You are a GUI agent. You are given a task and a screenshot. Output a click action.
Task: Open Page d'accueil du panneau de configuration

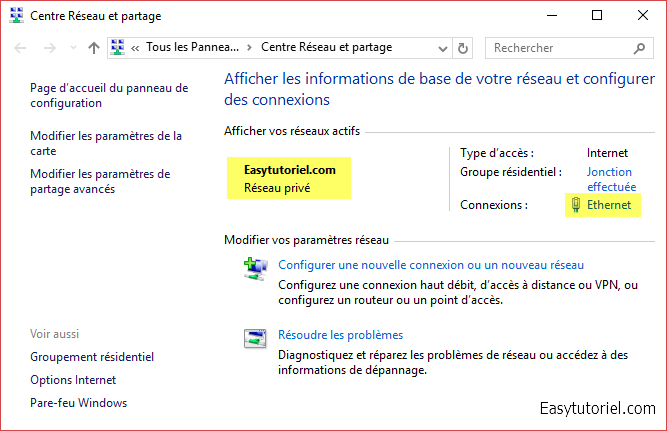(x=109, y=95)
